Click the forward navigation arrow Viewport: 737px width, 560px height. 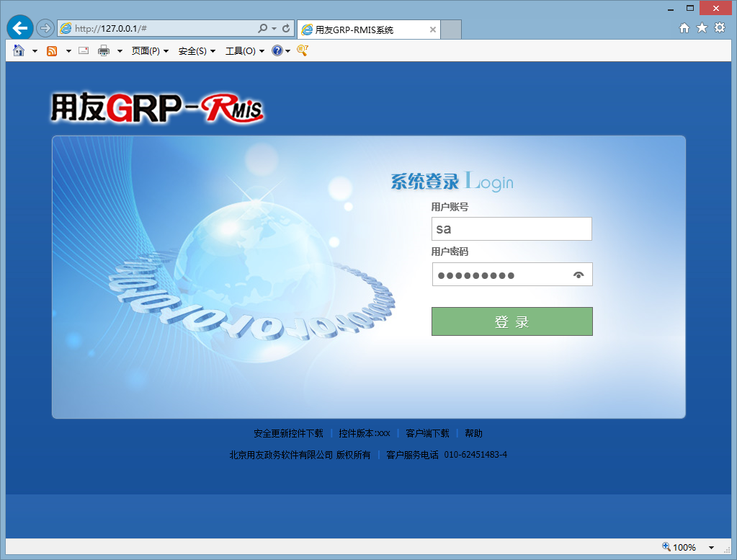(x=45, y=28)
